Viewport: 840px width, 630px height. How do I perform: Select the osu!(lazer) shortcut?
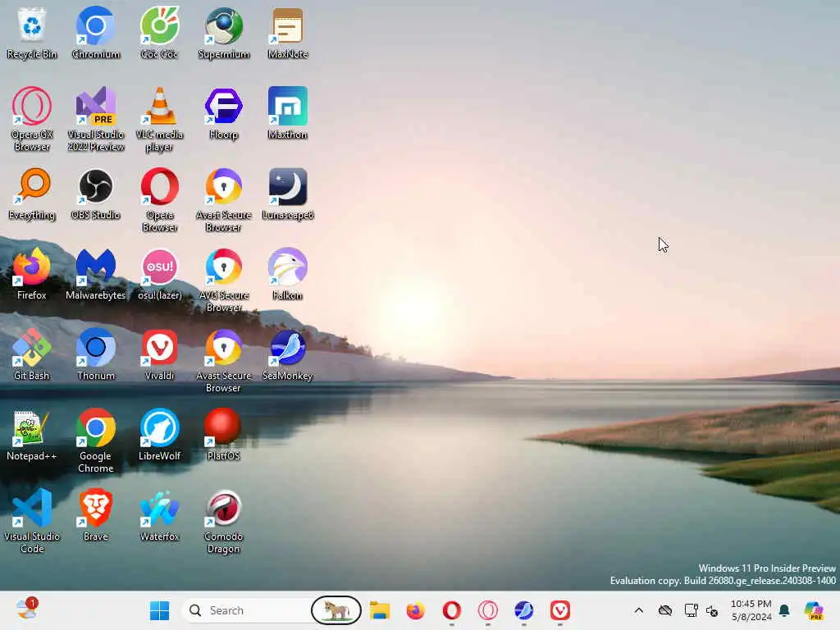click(x=159, y=274)
